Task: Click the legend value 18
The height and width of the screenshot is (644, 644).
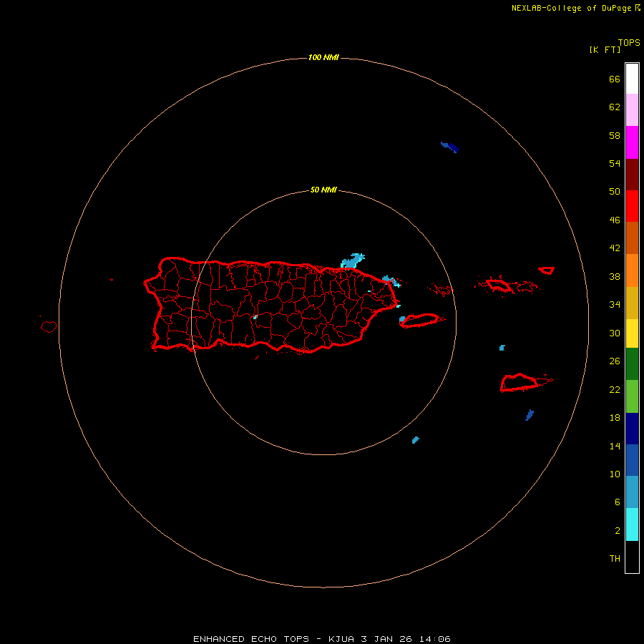Action: point(615,418)
